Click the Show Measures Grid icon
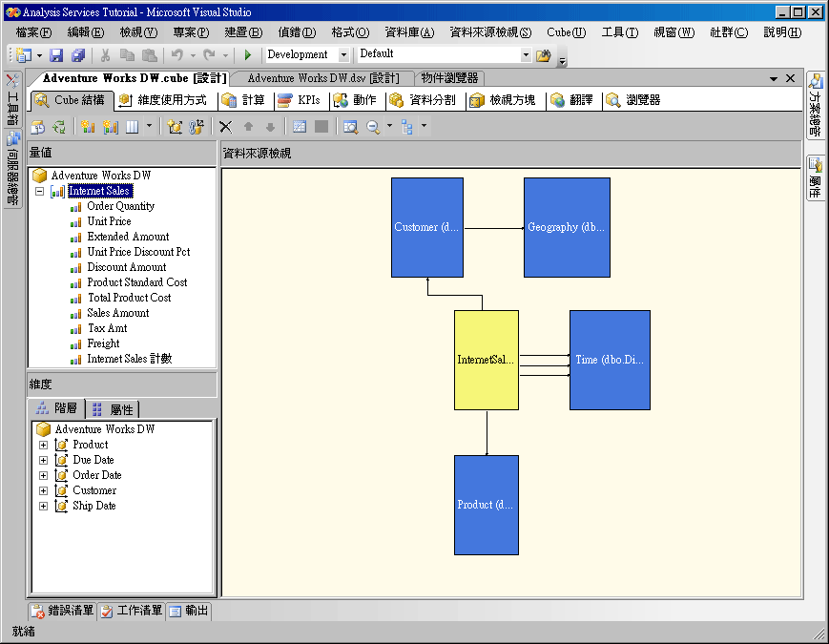This screenshot has width=829, height=644. click(132, 127)
